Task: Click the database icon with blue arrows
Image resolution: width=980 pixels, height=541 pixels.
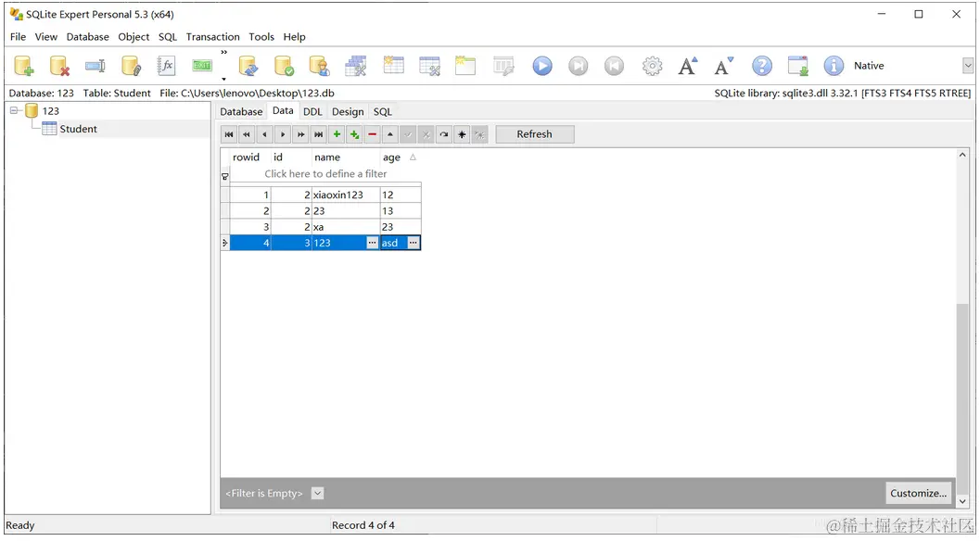Action: [x=248, y=66]
